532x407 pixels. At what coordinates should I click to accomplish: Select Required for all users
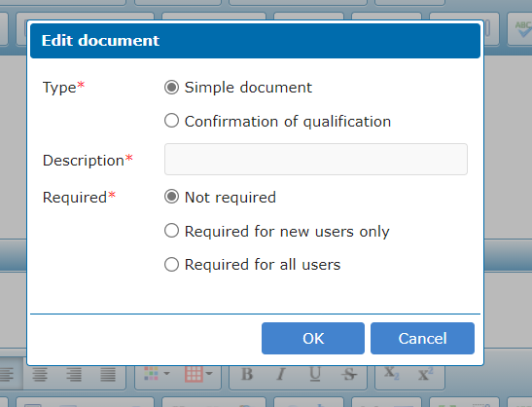click(x=171, y=264)
